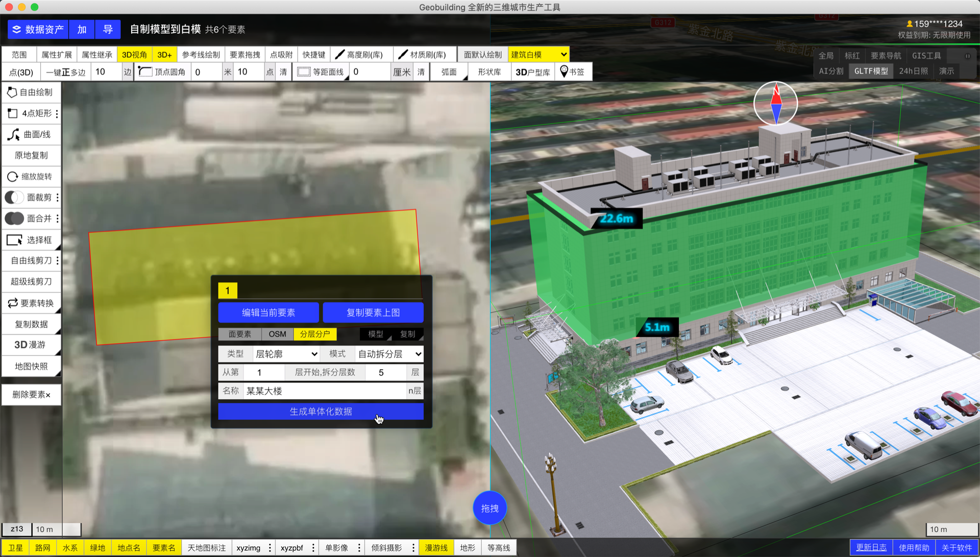Toggle the 漫游线 roaming line layer

[x=436, y=548]
